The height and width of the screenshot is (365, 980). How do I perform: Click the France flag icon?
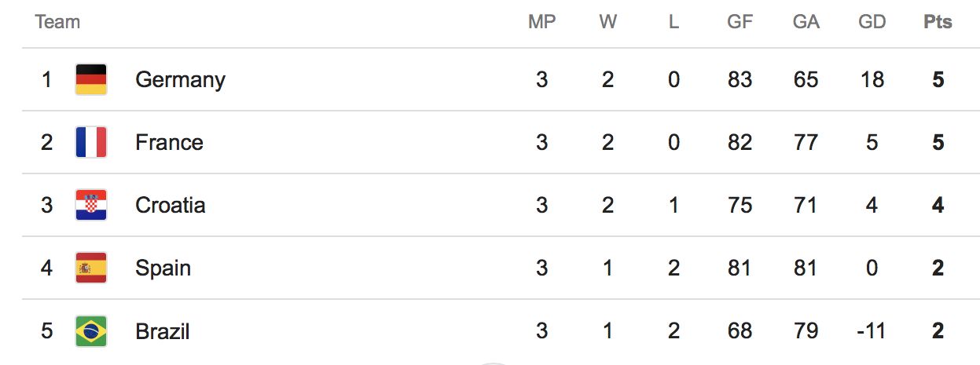(91, 143)
